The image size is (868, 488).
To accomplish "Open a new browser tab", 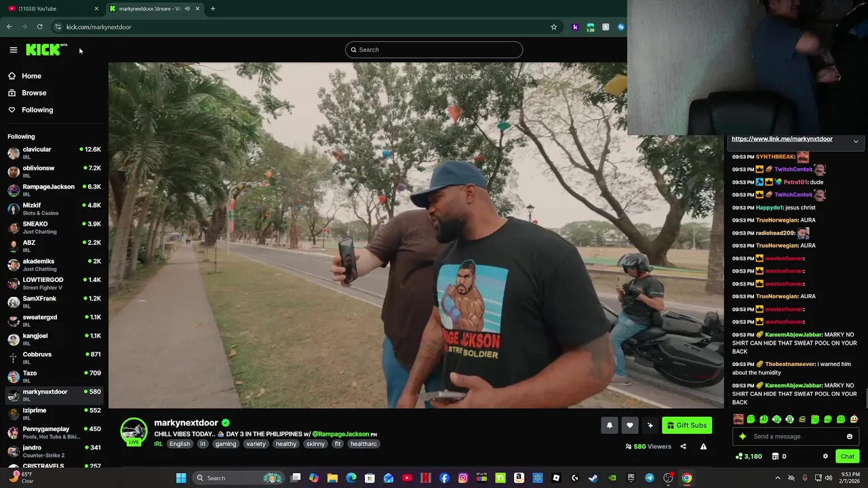I will pos(212,9).
